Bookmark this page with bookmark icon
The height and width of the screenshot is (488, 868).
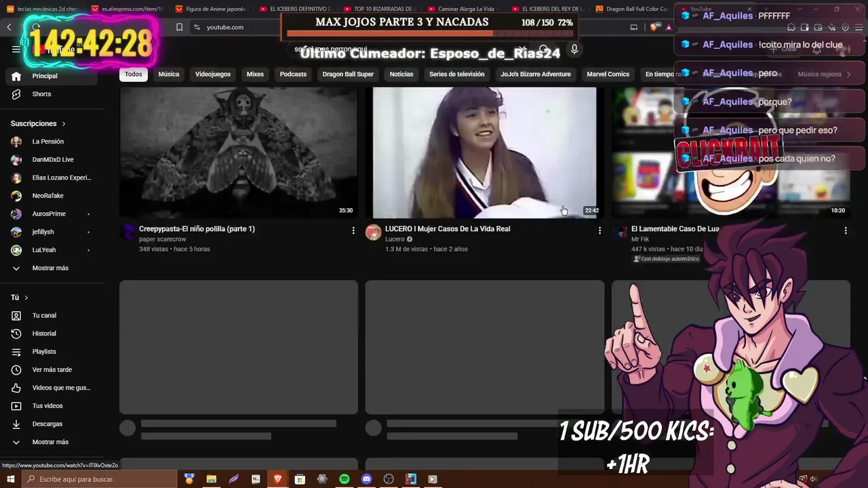coord(179,27)
